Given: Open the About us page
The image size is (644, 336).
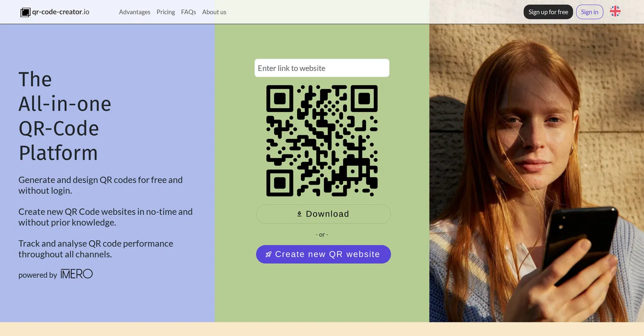Looking at the screenshot, I should (x=214, y=12).
